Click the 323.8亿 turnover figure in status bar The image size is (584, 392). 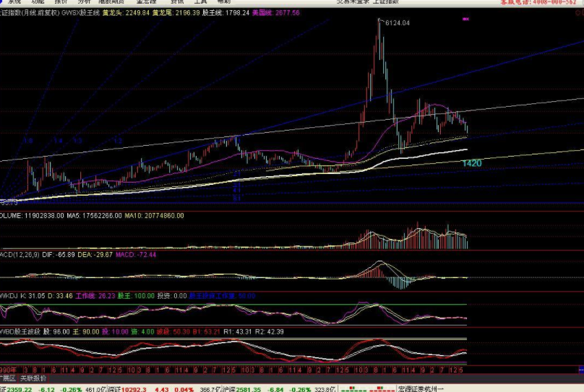click(325, 389)
